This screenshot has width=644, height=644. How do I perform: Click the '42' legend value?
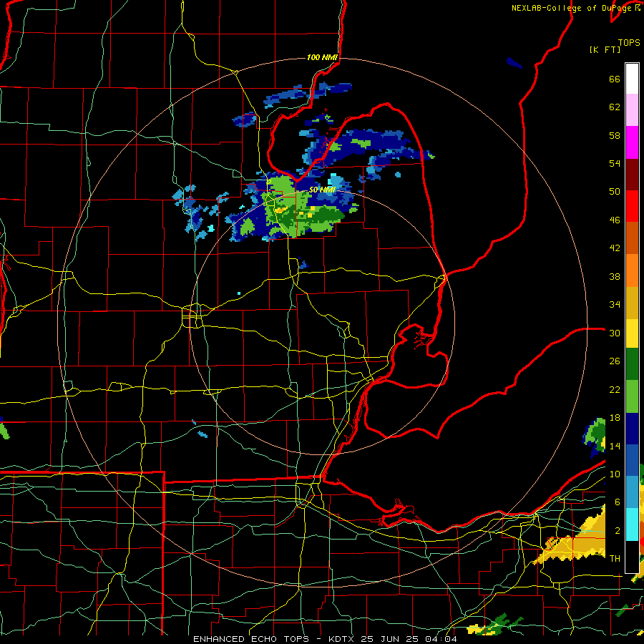[x=615, y=248]
